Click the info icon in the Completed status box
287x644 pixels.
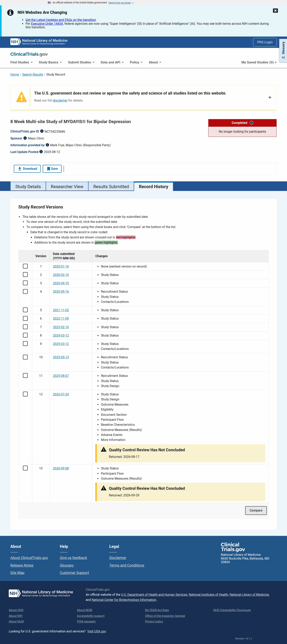[252, 123]
